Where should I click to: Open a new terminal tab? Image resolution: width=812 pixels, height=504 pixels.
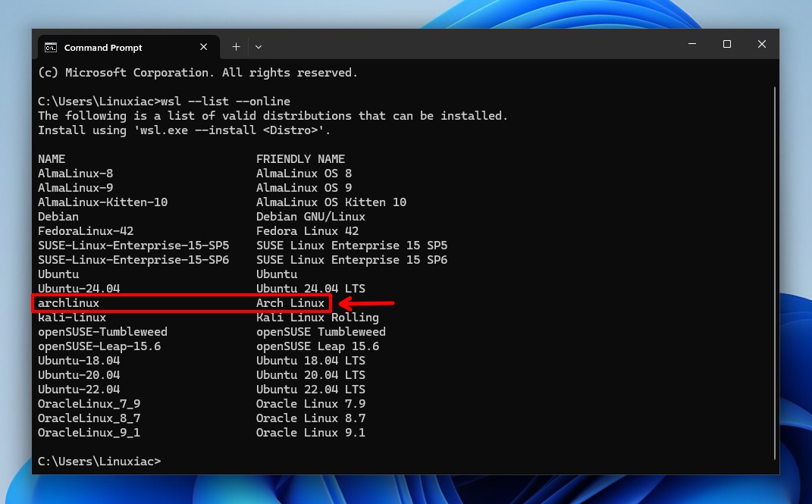point(236,47)
